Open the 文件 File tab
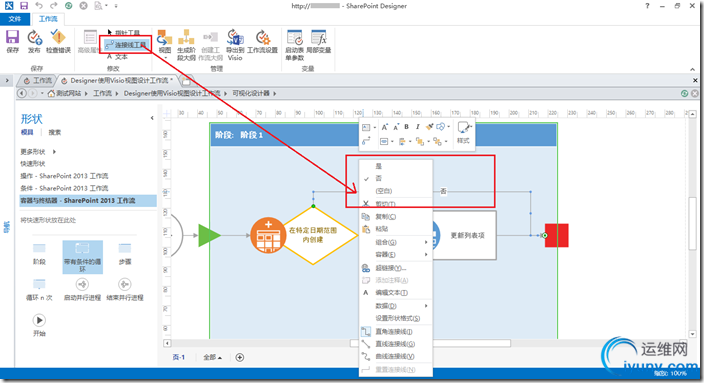 15,19
